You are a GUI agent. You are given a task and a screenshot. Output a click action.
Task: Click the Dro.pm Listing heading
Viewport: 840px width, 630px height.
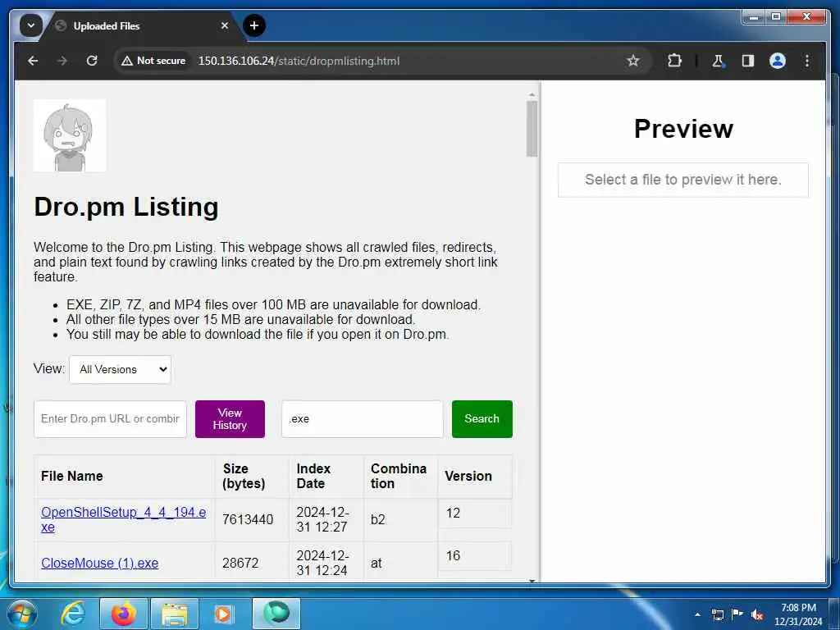126,207
